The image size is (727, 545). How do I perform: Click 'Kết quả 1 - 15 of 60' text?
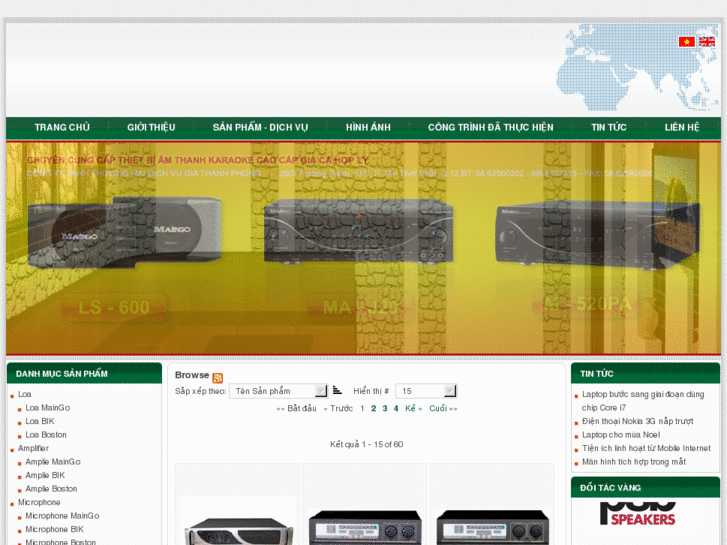366,444
